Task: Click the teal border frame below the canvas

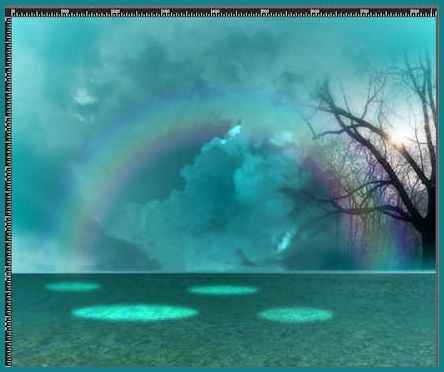Action: pos(222,369)
